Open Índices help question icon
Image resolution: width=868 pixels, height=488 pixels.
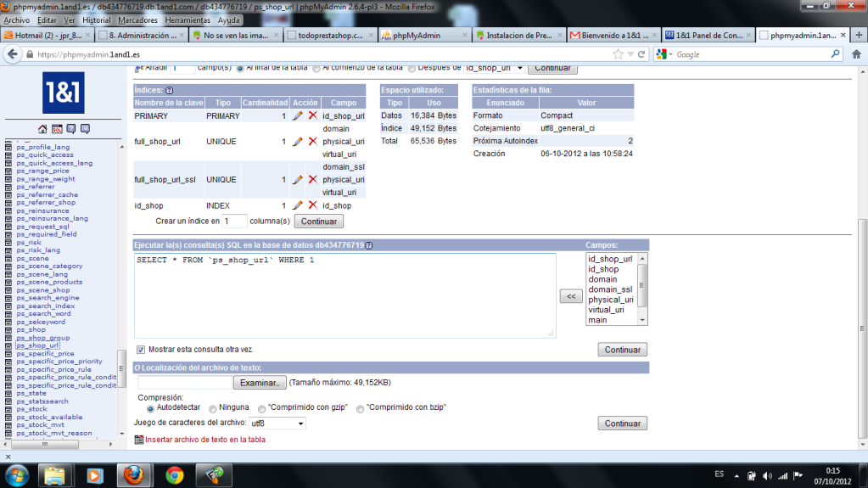(x=170, y=90)
